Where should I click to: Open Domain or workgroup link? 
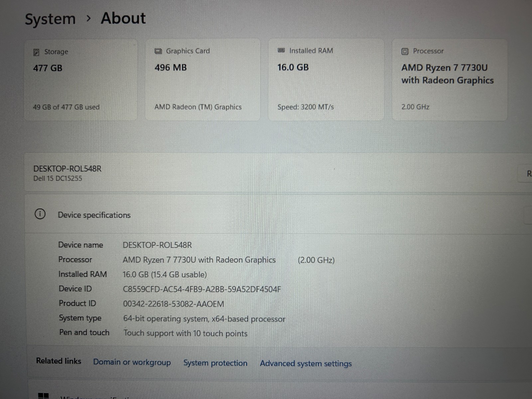132,362
